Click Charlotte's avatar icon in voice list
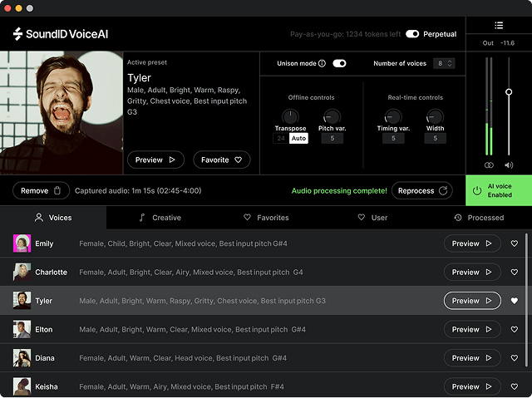The width and height of the screenshot is (532, 398). (22, 273)
